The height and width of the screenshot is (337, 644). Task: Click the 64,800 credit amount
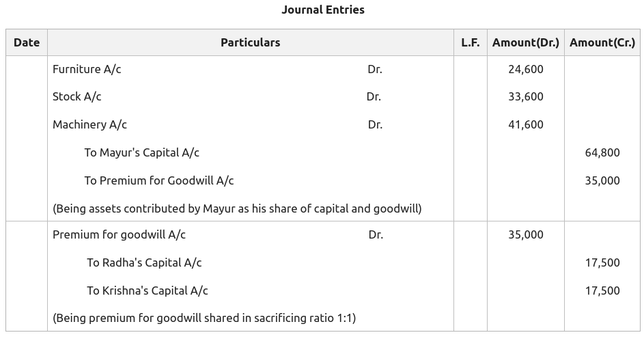(602, 153)
